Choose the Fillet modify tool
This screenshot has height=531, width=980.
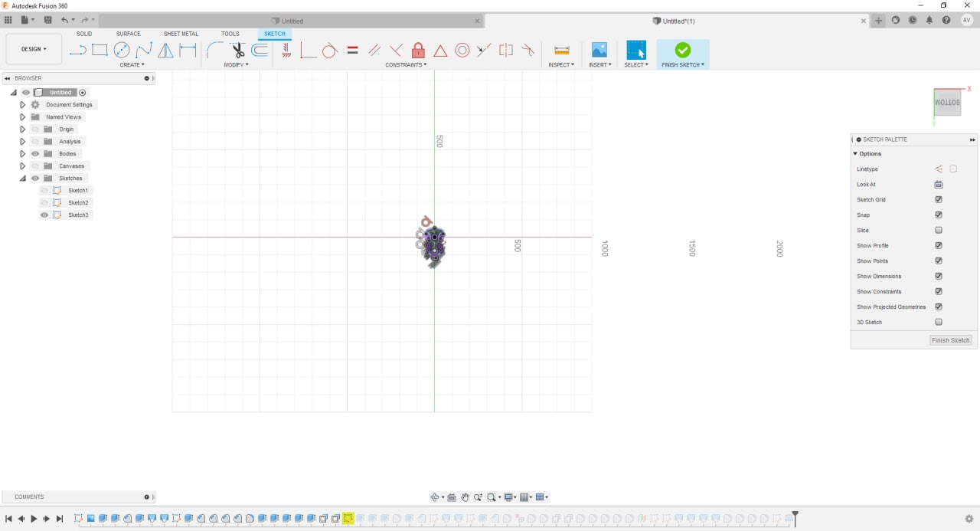[x=215, y=51]
